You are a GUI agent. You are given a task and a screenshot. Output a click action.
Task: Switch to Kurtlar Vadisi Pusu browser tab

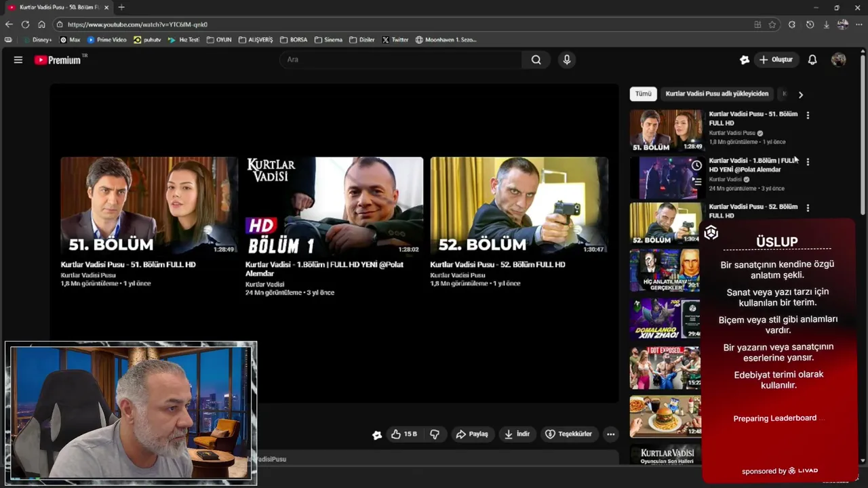(58, 7)
